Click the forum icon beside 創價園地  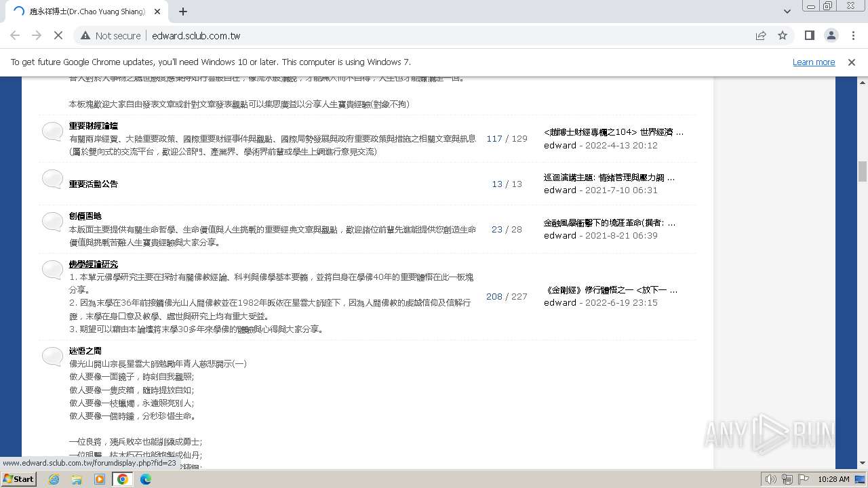(x=52, y=222)
